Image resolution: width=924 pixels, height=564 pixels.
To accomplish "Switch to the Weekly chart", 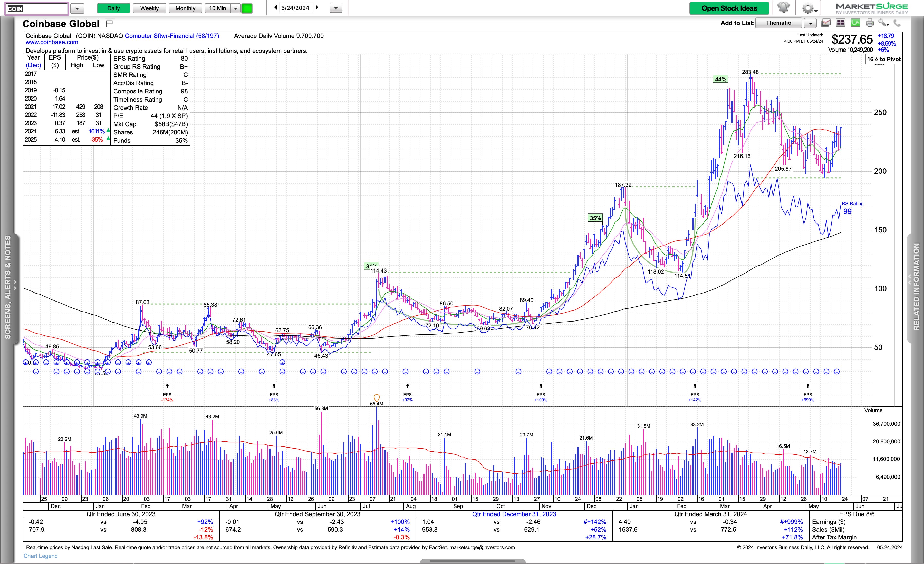I will coord(149,8).
